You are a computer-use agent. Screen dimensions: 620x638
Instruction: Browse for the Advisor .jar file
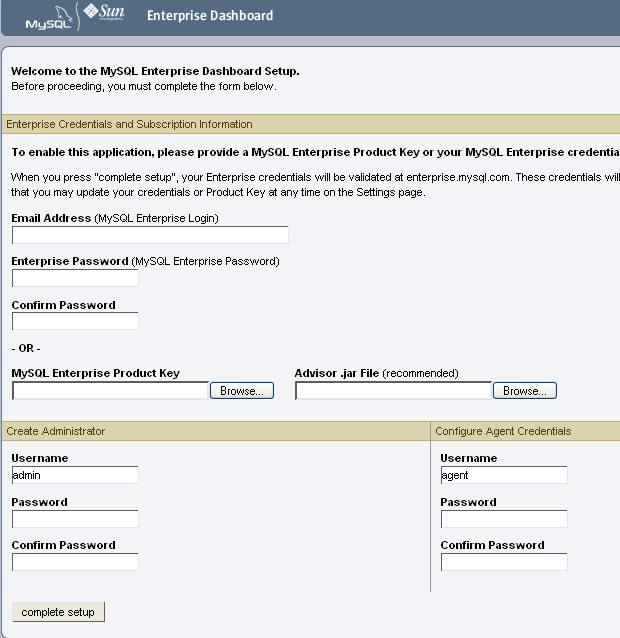(525, 391)
